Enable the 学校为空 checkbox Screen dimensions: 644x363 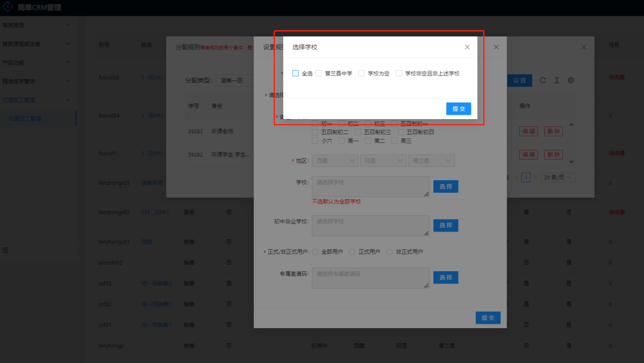pos(362,73)
